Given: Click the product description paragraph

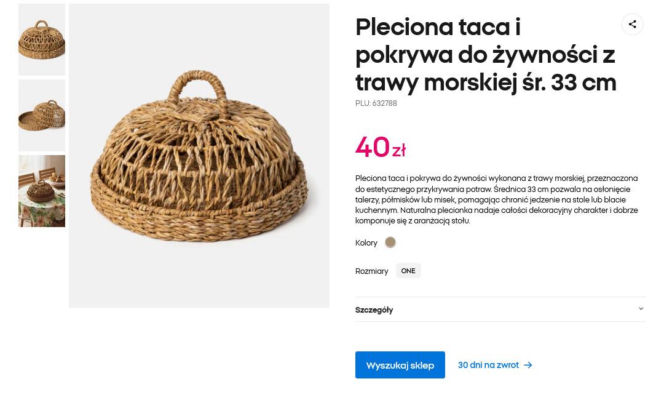Looking at the screenshot, I should (495, 198).
